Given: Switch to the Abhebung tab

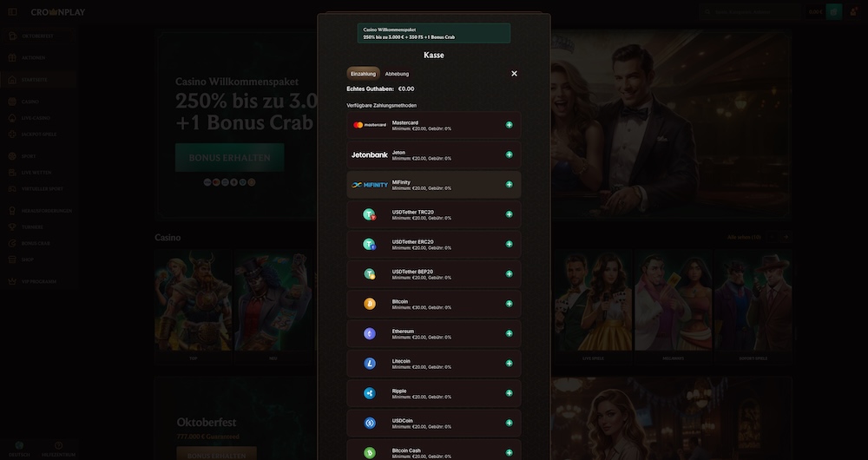Looking at the screenshot, I should [x=397, y=74].
